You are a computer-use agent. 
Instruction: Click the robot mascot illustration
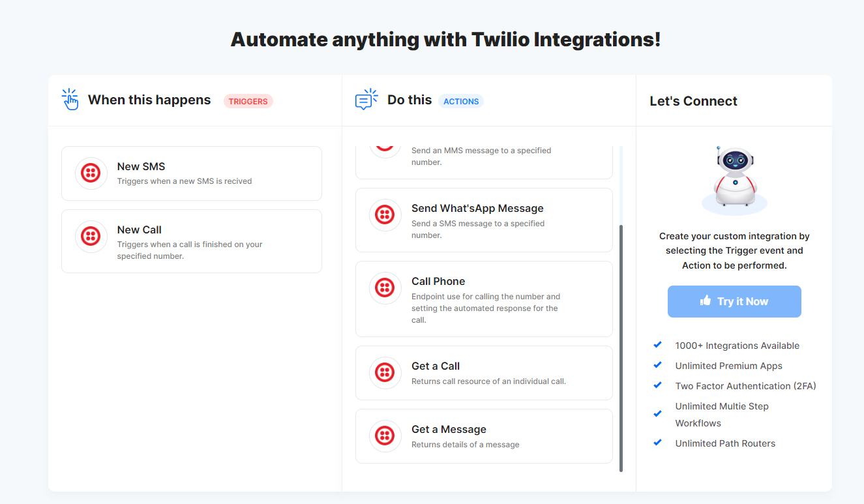coord(734,179)
